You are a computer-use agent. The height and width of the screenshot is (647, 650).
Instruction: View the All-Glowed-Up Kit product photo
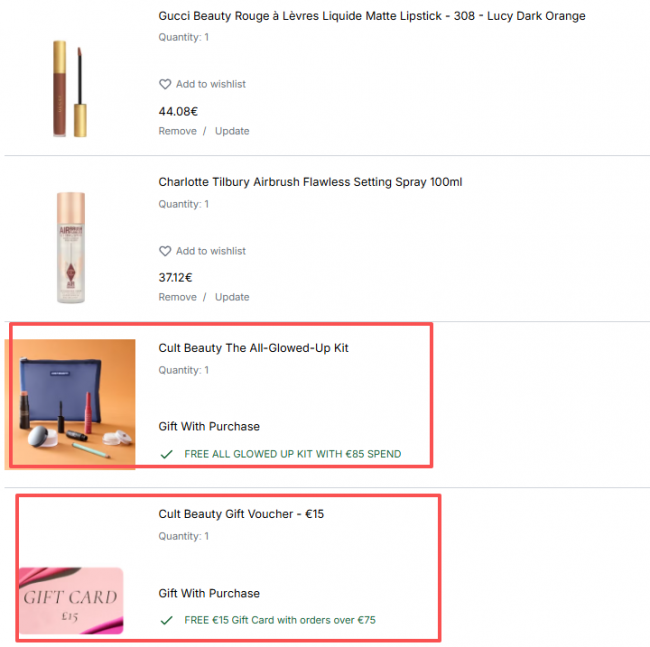[x=70, y=405]
